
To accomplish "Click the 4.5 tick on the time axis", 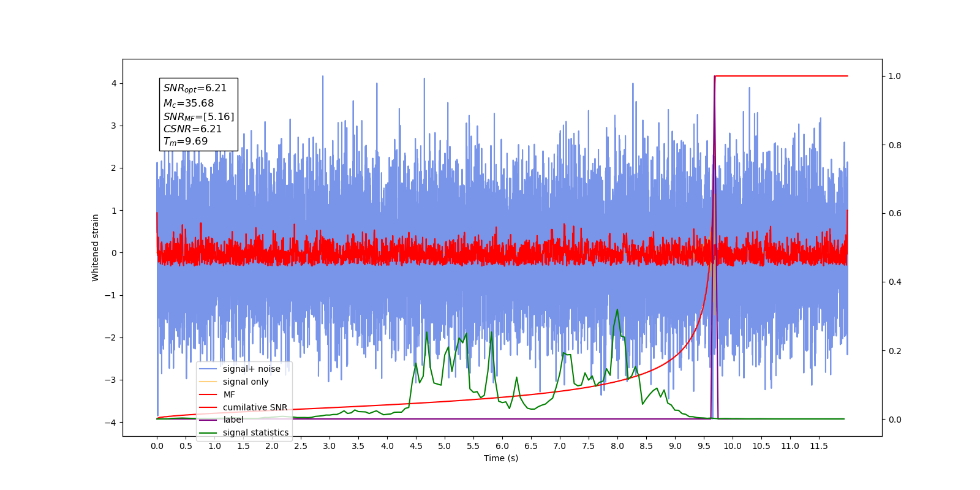I will click(x=416, y=446).
